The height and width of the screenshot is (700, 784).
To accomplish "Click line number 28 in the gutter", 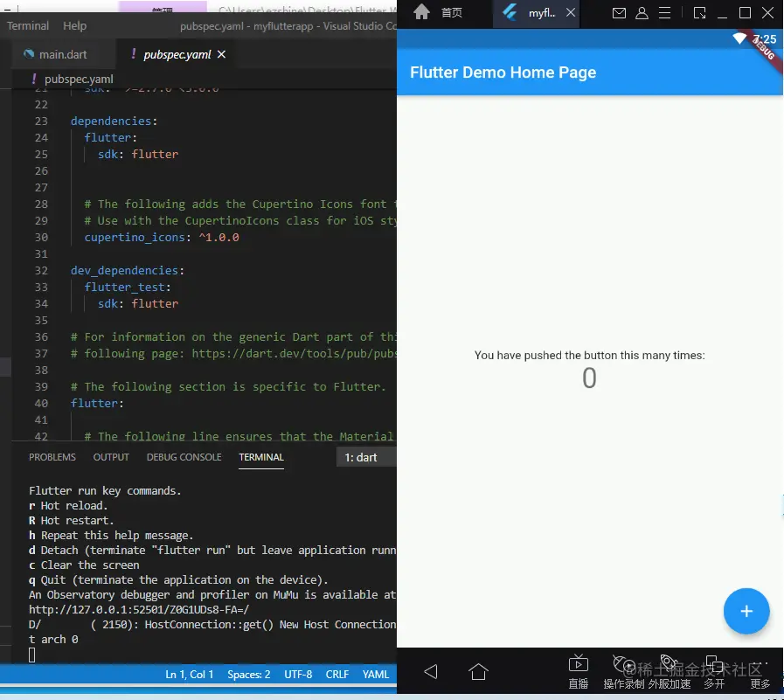I will coord(41,204).
